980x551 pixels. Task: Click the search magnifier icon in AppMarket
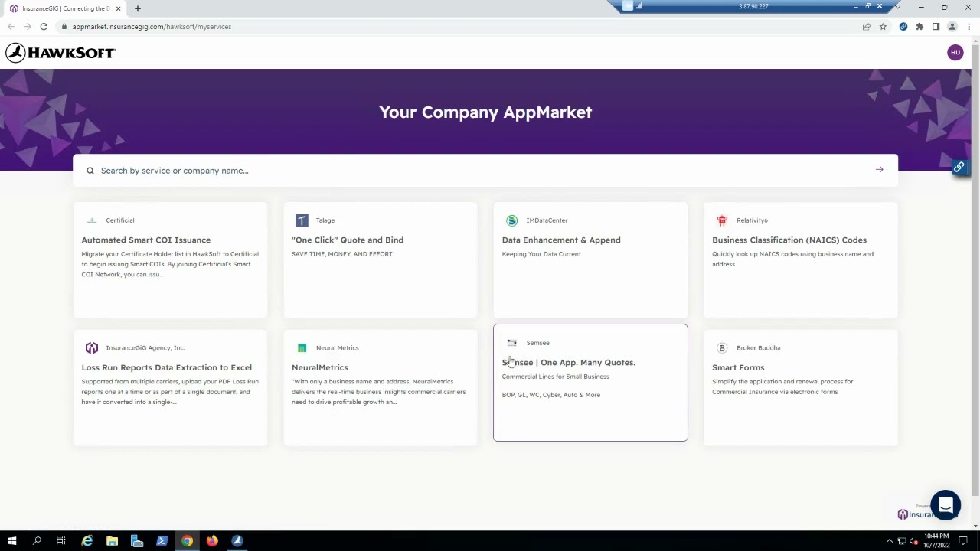[90, 171]
